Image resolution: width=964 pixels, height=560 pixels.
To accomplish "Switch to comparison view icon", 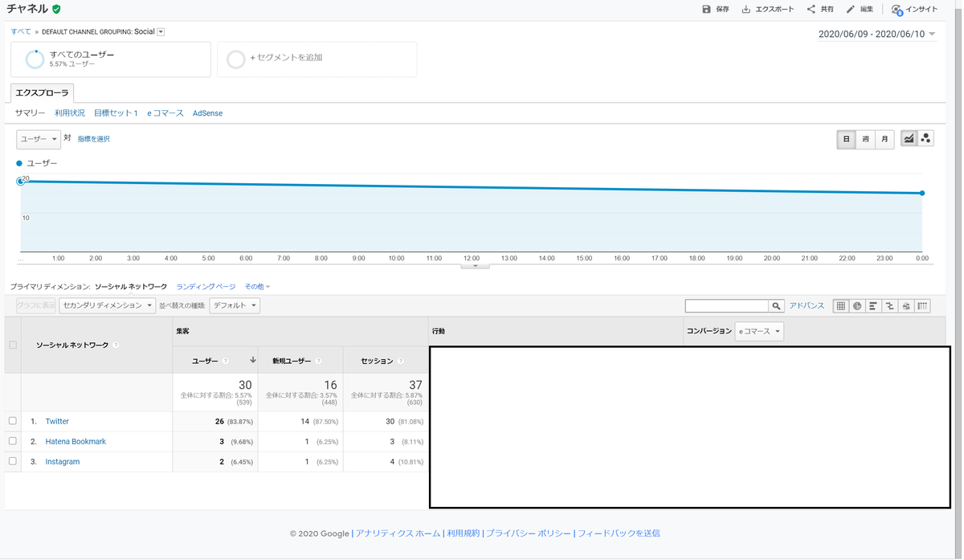I will coord(890,306).
